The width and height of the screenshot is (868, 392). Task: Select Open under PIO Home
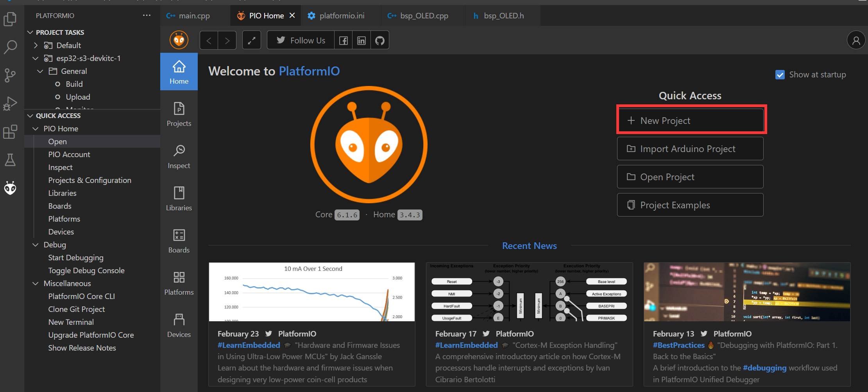tap(92, 141)
